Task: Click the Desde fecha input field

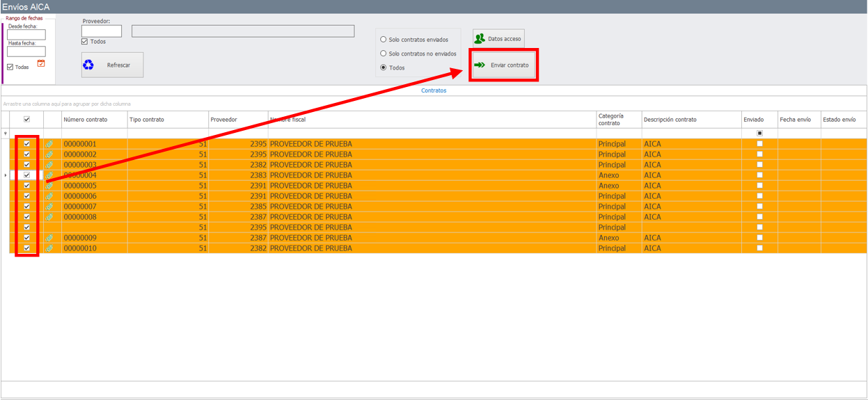Action: pos(26,35)
